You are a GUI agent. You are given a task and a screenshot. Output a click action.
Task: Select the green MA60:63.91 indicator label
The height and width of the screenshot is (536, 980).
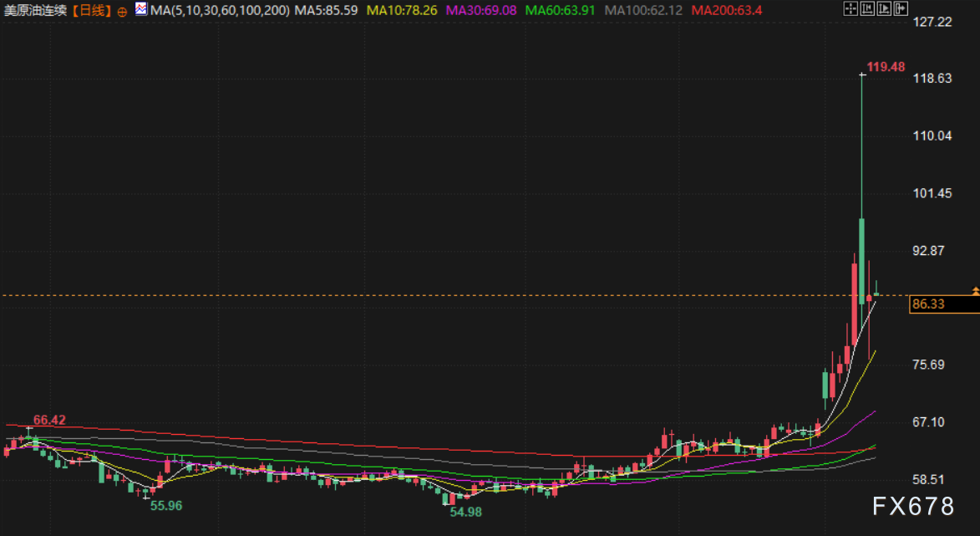(x=561, y=11)
